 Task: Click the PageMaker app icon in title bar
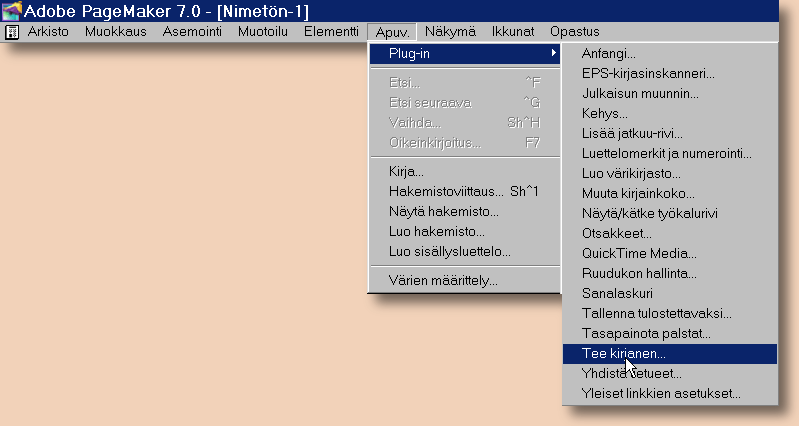point(11,11)
